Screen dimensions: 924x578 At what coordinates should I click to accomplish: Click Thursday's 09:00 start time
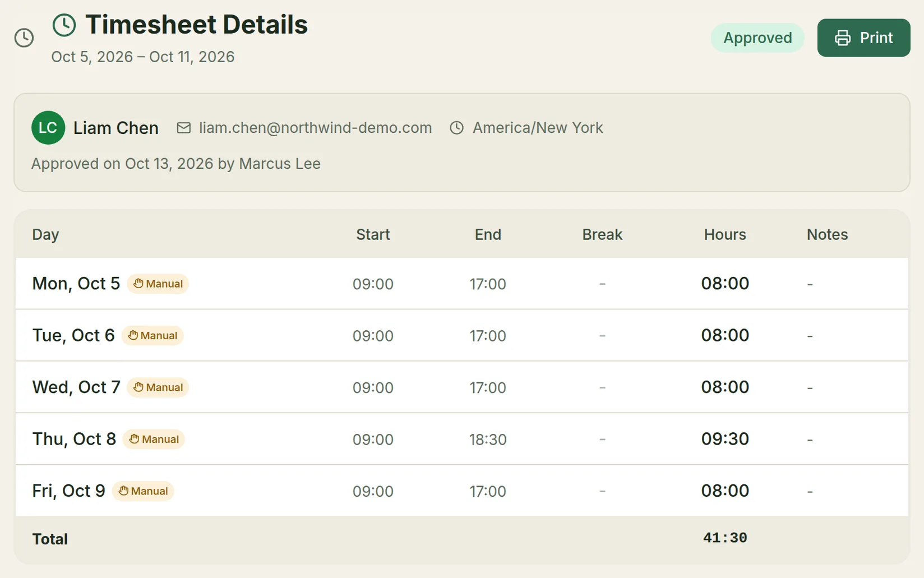[x=373, y=440]
